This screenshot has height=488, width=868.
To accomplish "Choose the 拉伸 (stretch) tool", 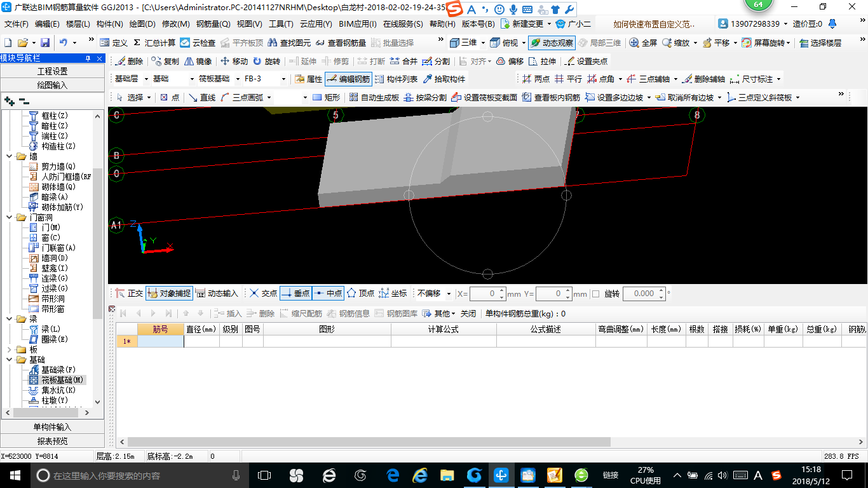I will [x=542, y=62].
